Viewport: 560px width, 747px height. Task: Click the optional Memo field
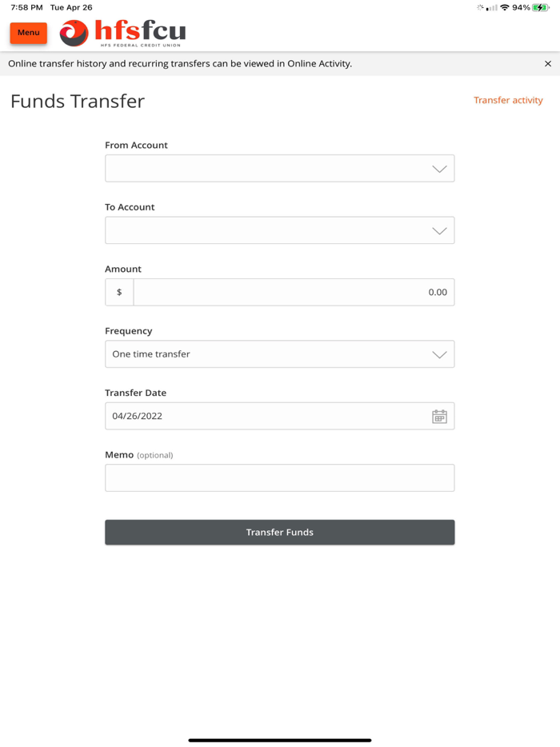pyautogui.click(x=279, y=477)
